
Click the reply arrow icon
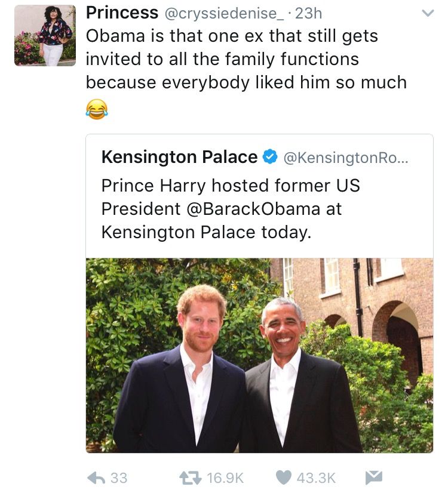coord(96,477)
